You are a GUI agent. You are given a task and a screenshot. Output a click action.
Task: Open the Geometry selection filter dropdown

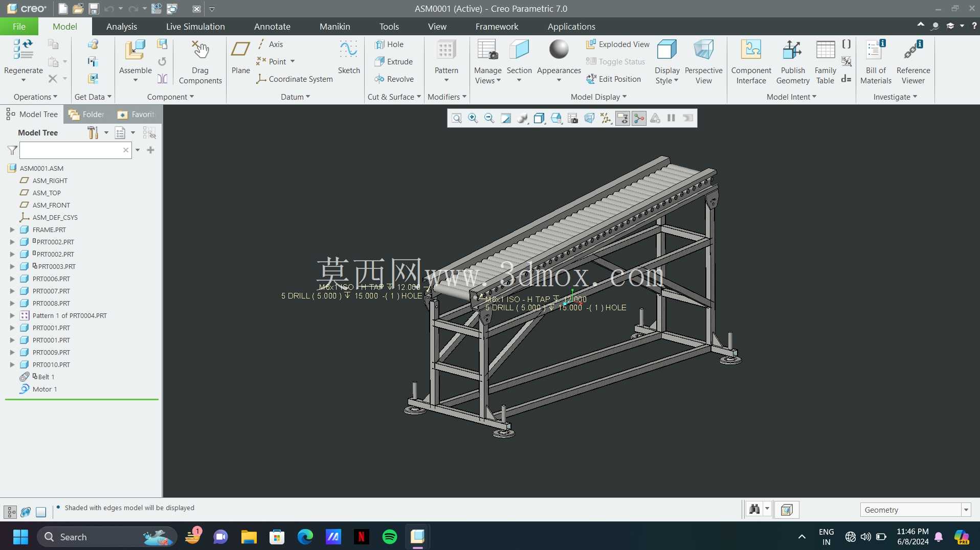coord(966,510)
